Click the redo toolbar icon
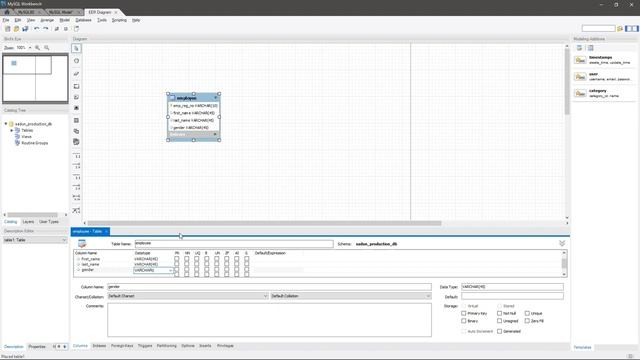 (x=46, y=29)
